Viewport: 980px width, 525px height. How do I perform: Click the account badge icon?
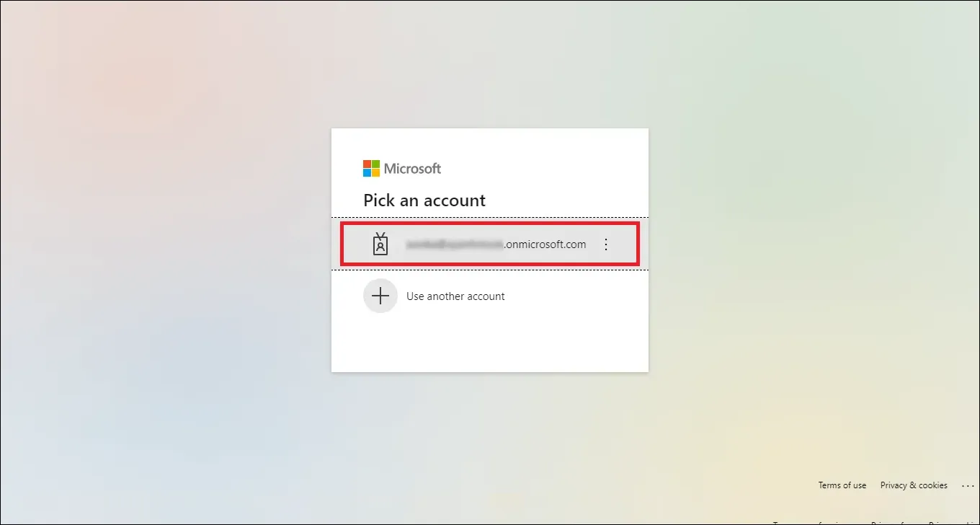(x=380, y=244)
